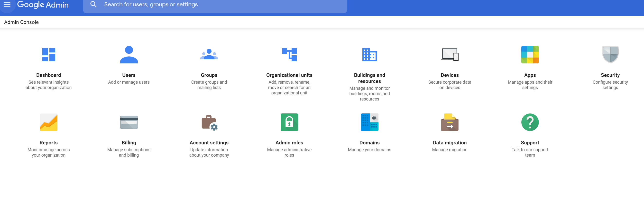Open the Groups people icon
Image resolution: width=644 pixels, height=201 pixels.
pos(209,54)
